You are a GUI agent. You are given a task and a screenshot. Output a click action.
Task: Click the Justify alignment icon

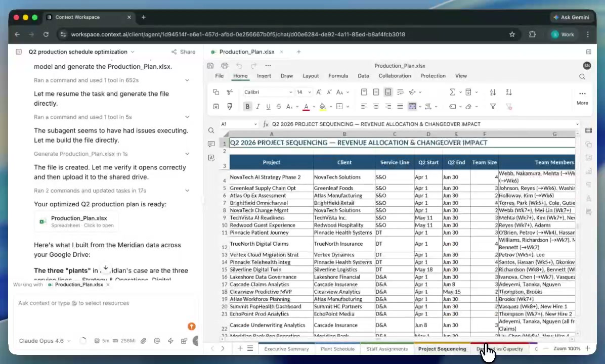400,107
